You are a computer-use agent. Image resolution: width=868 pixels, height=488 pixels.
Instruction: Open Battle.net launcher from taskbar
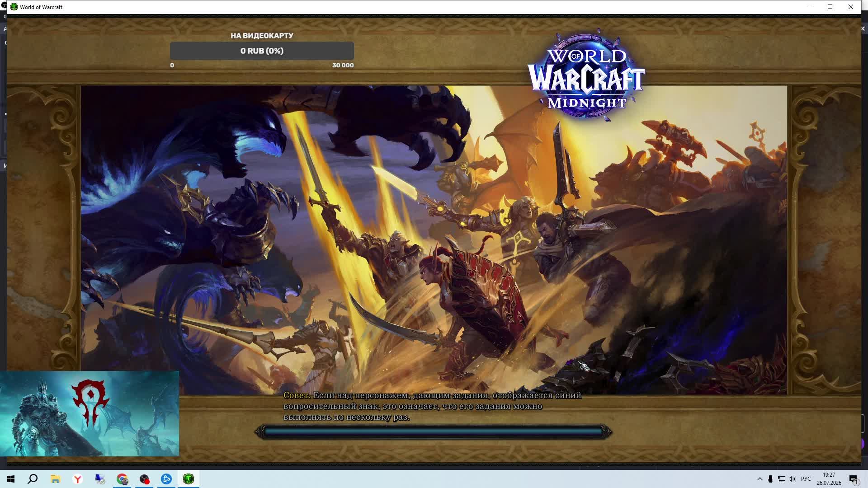click(x=166, y=479)
